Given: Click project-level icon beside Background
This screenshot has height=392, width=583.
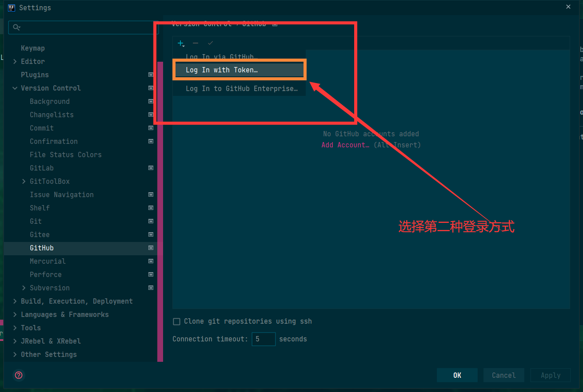Looking at the screenshot, I should 151,101.
